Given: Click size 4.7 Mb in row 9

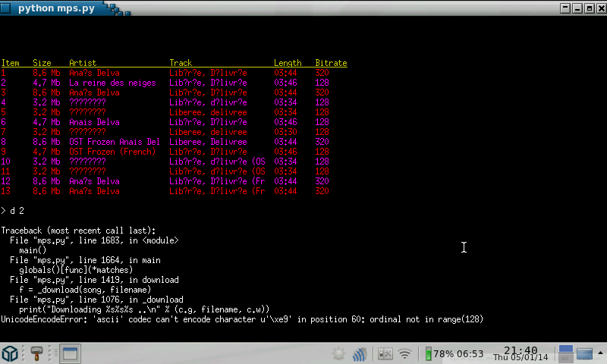Looking at the screenshot, I should [46, 152].
